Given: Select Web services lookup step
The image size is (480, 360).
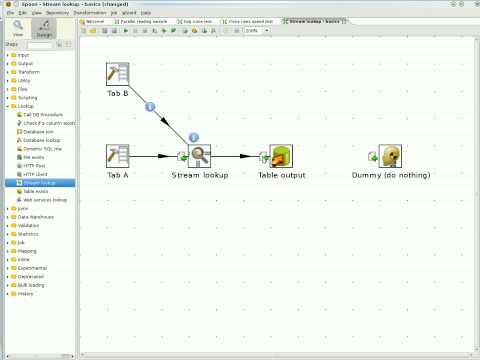Looking at the screenshot, I should tap(42, 200).
